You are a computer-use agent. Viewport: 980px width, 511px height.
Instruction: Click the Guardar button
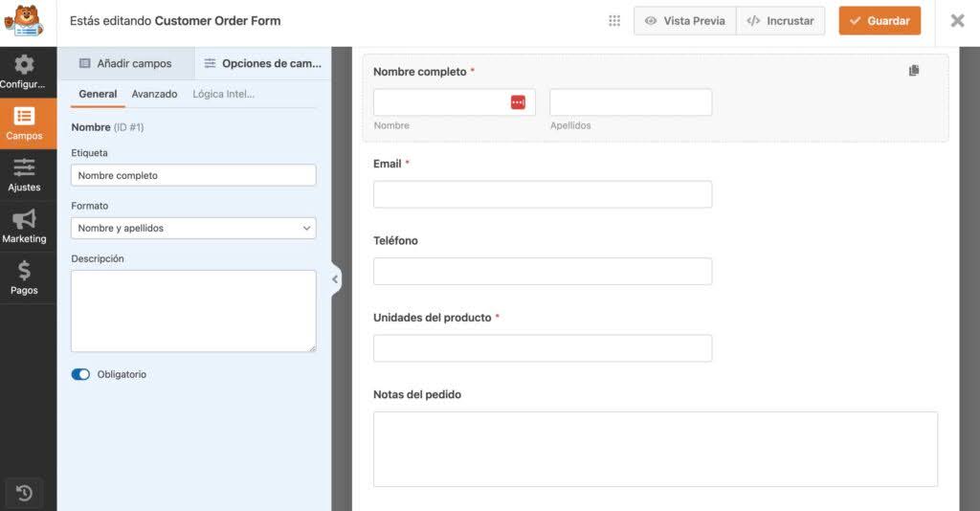(x=880, y=21)
